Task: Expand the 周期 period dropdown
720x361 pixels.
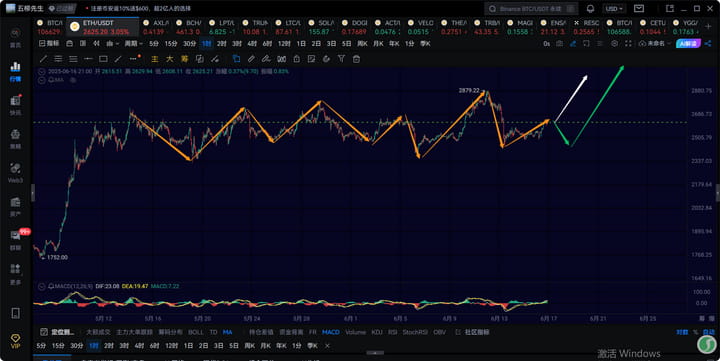Action: point(133,44)
